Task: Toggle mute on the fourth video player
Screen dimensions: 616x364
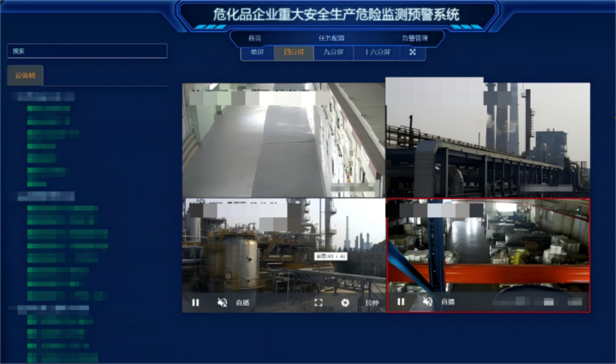Action: tap(427, 302)
